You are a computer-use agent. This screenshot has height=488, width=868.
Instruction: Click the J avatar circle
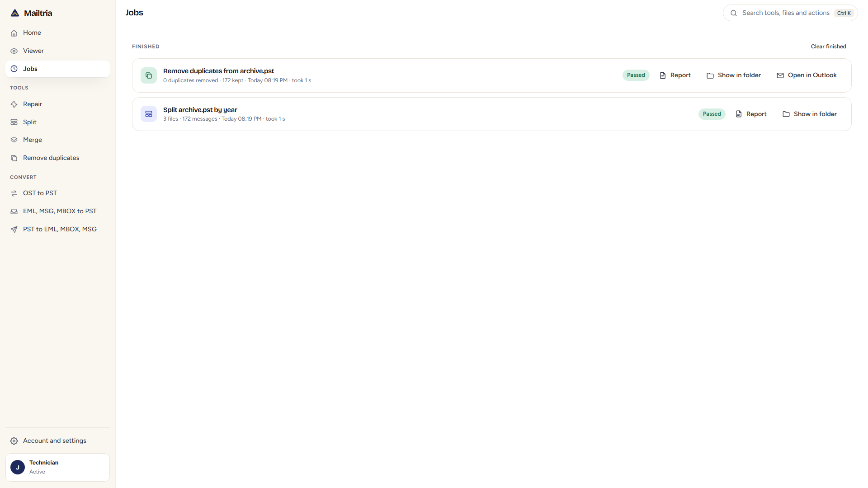[18, 467]
